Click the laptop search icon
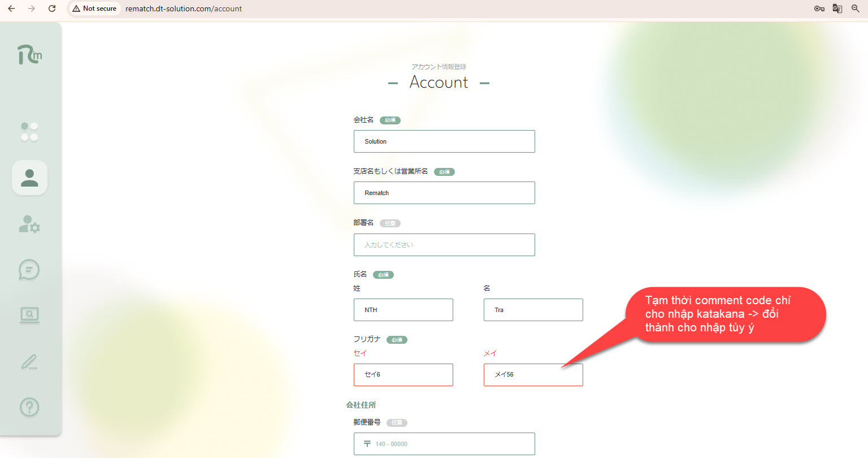The image size is (868, 458). tap(29, 315)
